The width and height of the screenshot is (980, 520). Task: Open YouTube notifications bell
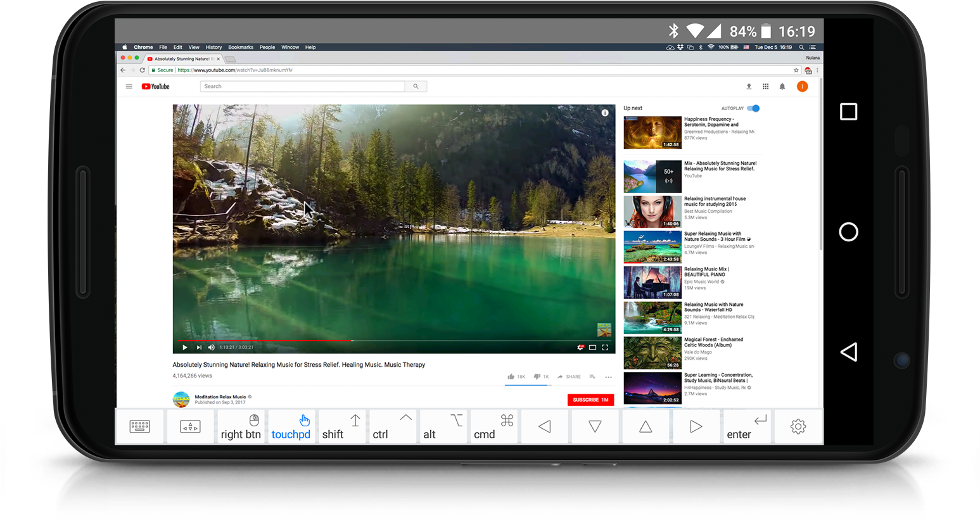coord(782,86)
